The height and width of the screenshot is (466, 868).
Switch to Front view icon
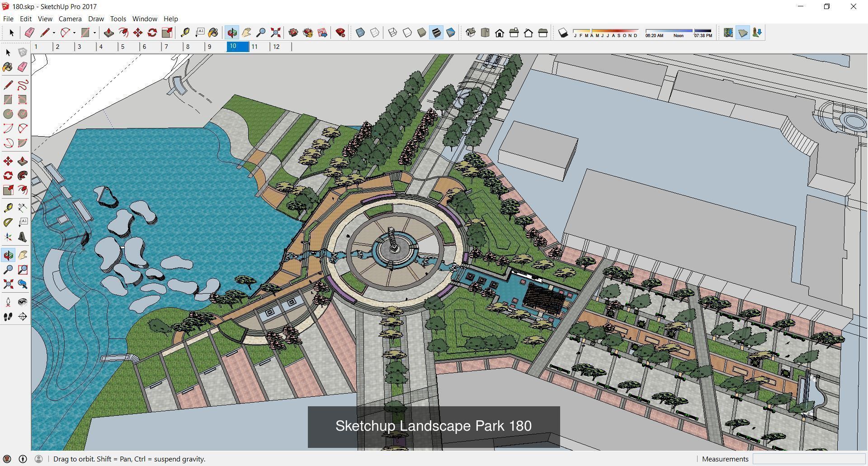coord(500,33)
